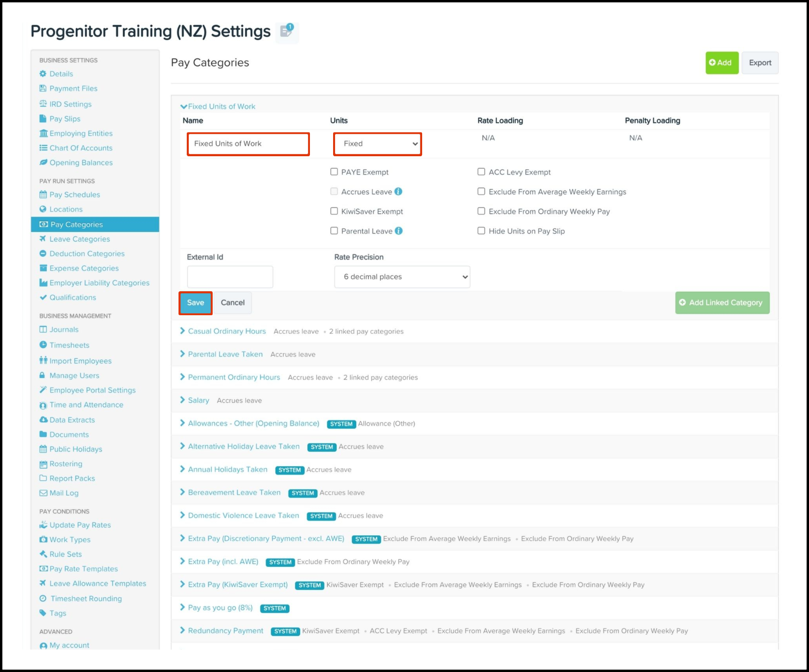
Task: Click the notes icon beside the page title
Action: click(x=287, y=31)
